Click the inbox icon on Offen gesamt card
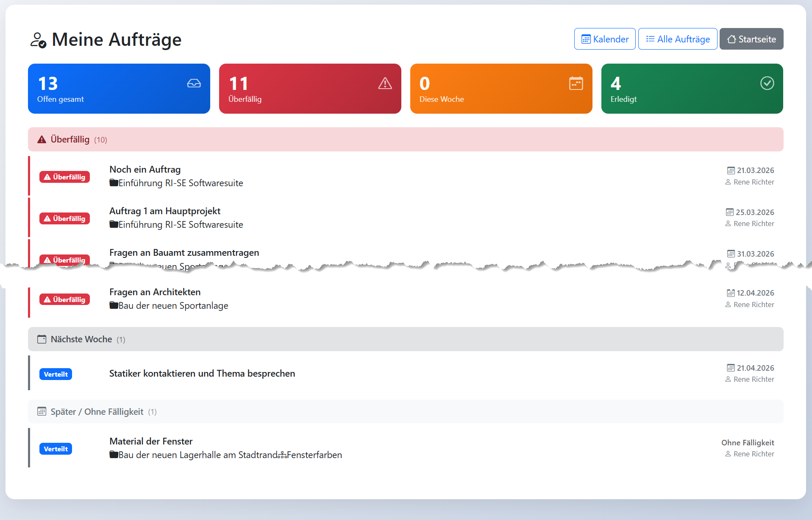Viewport: 812px width, 520px height. click(x=194, y=84)
